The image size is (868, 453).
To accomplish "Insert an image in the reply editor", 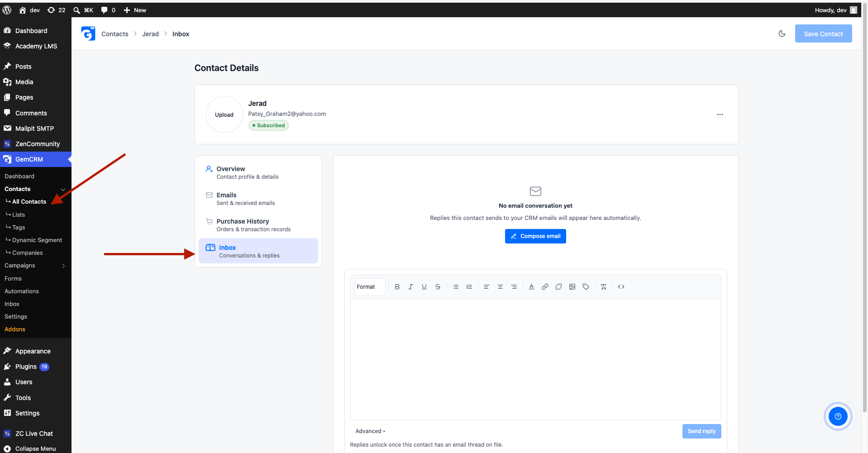I will point(572,287).
